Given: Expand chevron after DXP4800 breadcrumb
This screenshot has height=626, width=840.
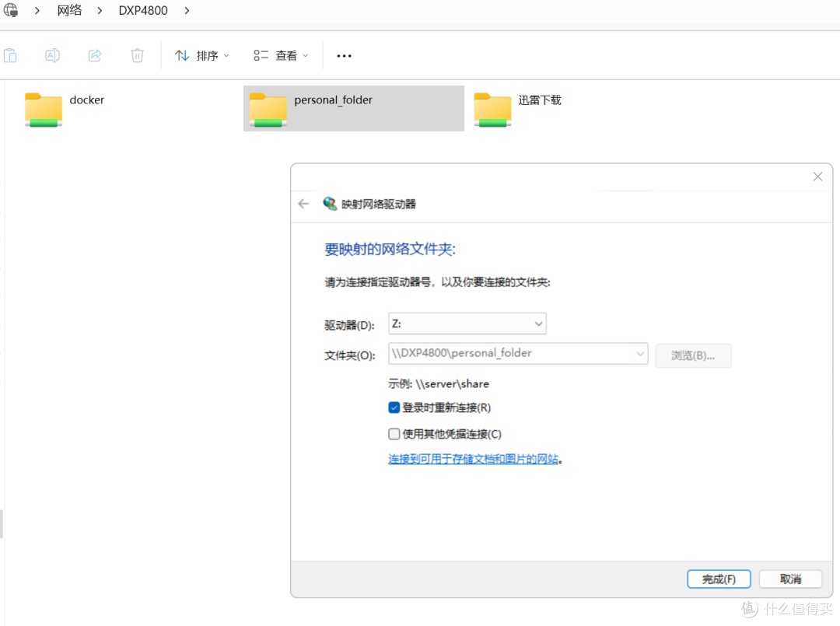Looking at the screenshot, I should coord(187,10).
